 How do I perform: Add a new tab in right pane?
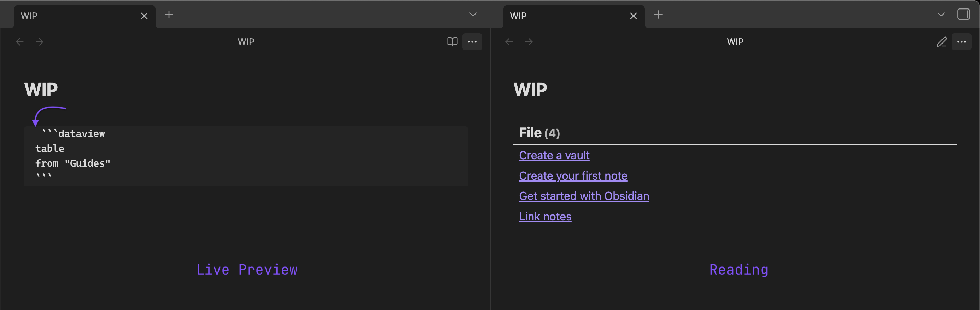coord(658,15)
